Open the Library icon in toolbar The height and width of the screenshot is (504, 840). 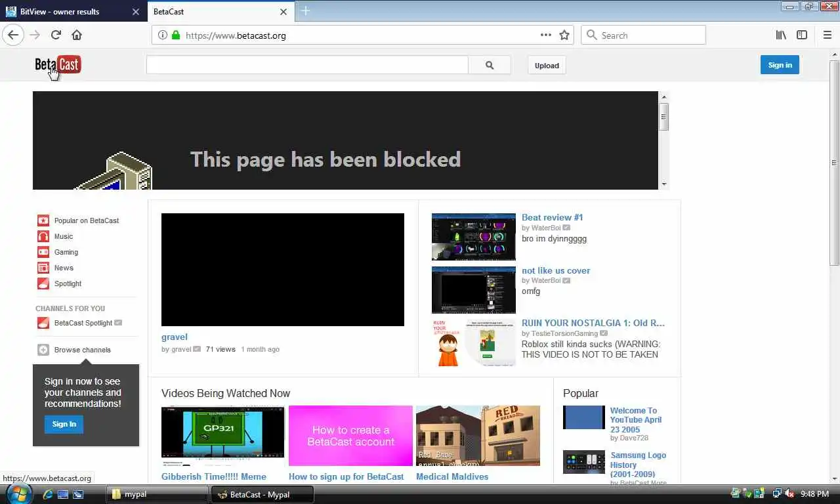(781, 35)
